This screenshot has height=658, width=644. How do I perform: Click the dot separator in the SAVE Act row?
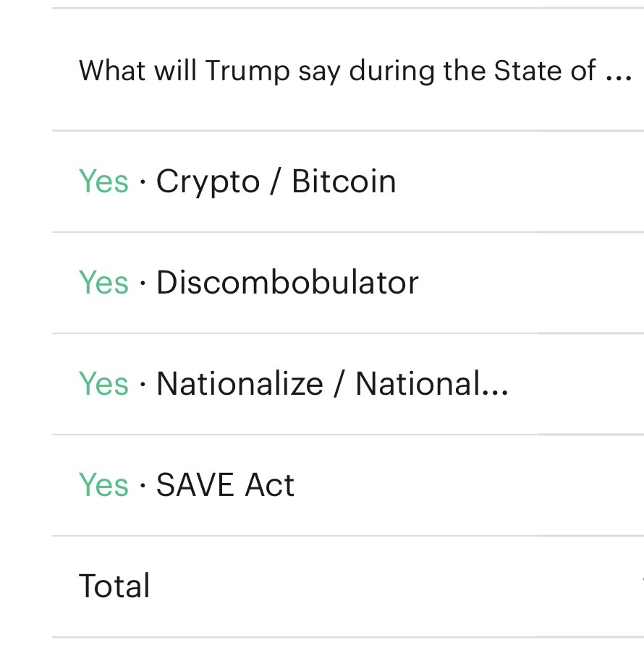[142, 486]
